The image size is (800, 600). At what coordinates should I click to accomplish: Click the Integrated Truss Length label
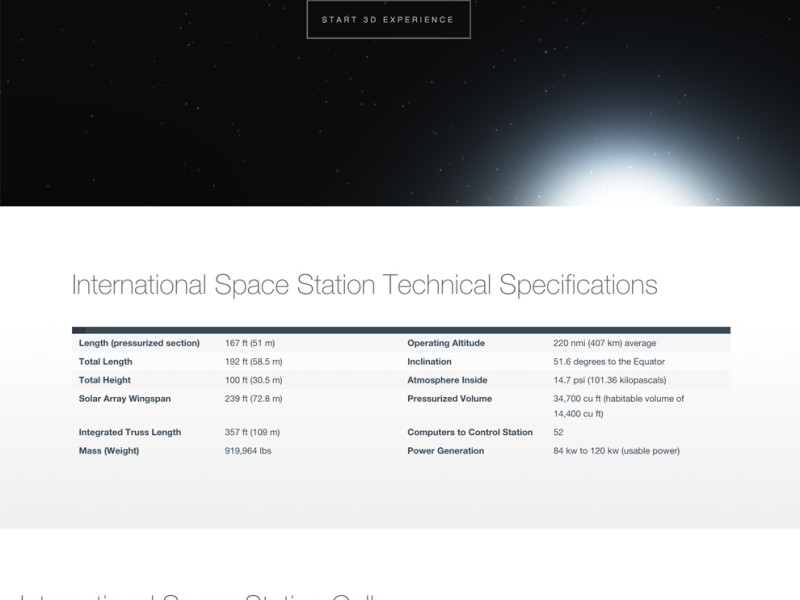pos(130,432)
